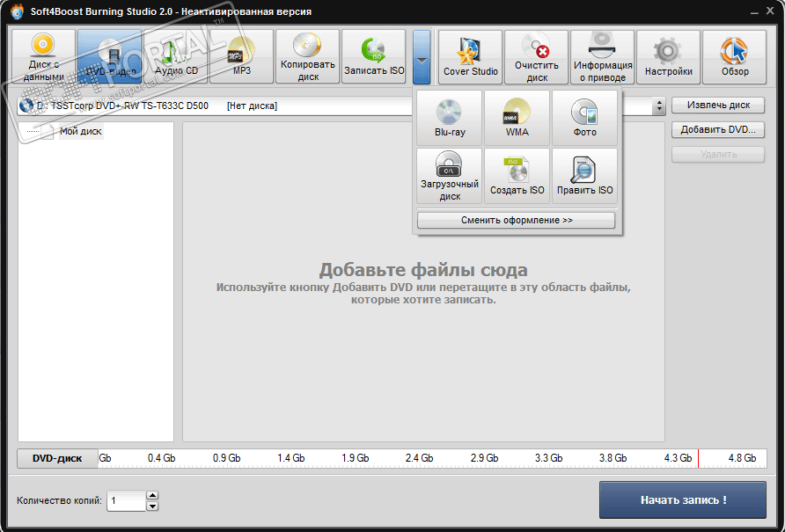Choose the Аудио CD project
Viewport: 785px width, 532px height.
tap(176, 56)
